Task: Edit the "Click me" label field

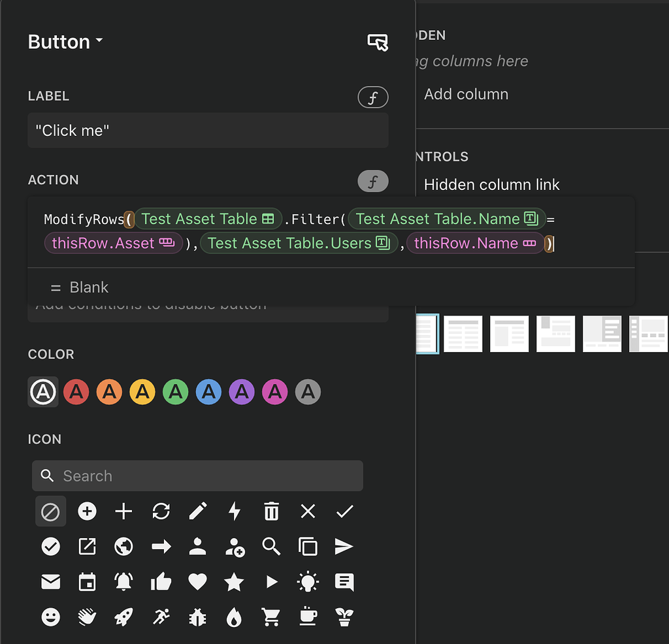Action: coord(208,131)
